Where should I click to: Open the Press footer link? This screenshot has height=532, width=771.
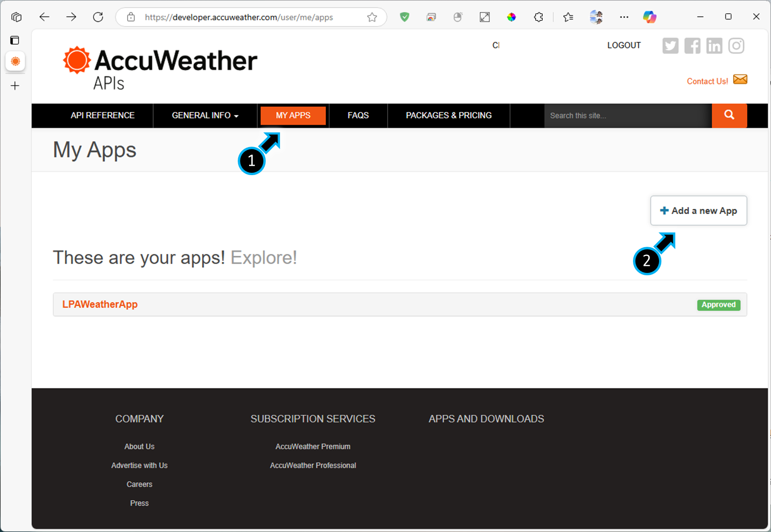tap(139, 504)
